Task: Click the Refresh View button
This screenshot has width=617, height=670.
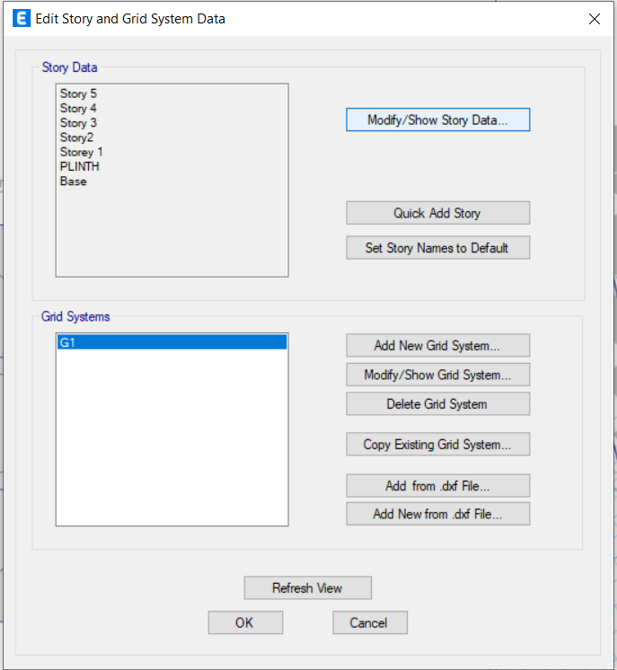Action: coord(308,588)
